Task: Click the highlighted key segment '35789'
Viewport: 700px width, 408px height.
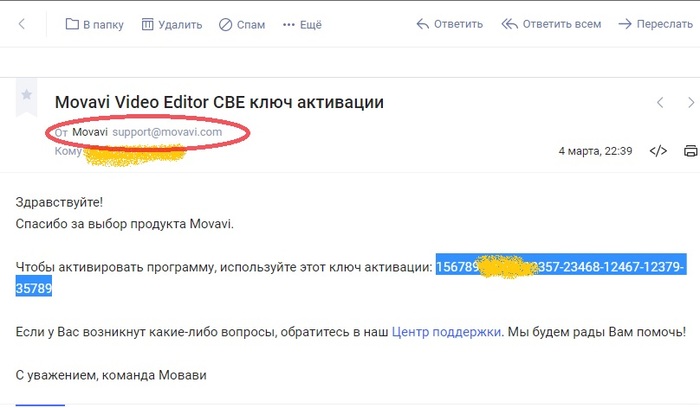Action: (33, 288)
